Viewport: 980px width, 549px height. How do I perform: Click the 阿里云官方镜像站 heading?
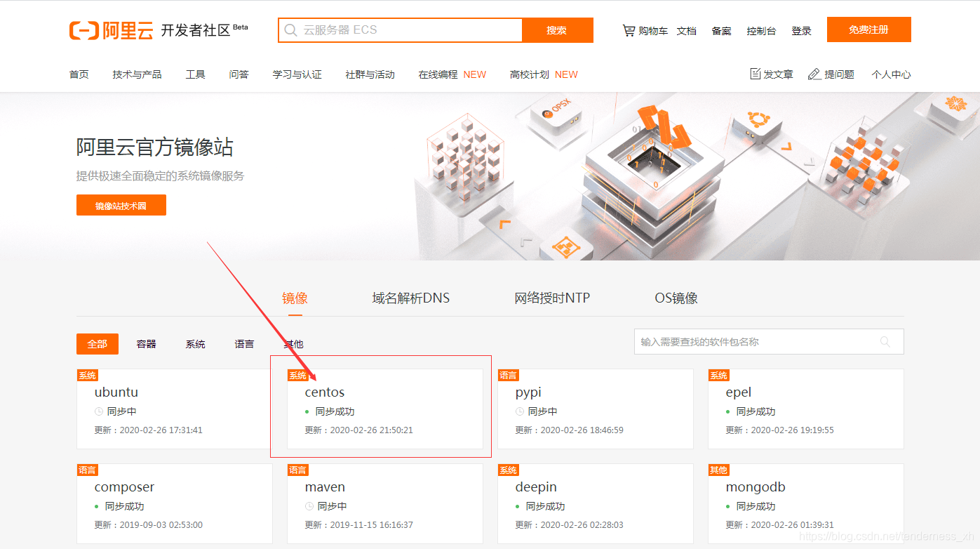tap(154, 147)
